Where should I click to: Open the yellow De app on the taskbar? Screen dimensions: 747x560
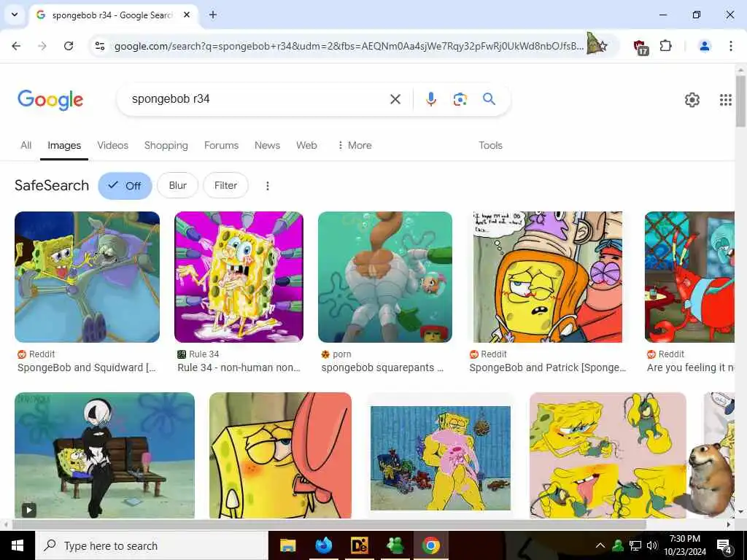click(x=359, y=545)
